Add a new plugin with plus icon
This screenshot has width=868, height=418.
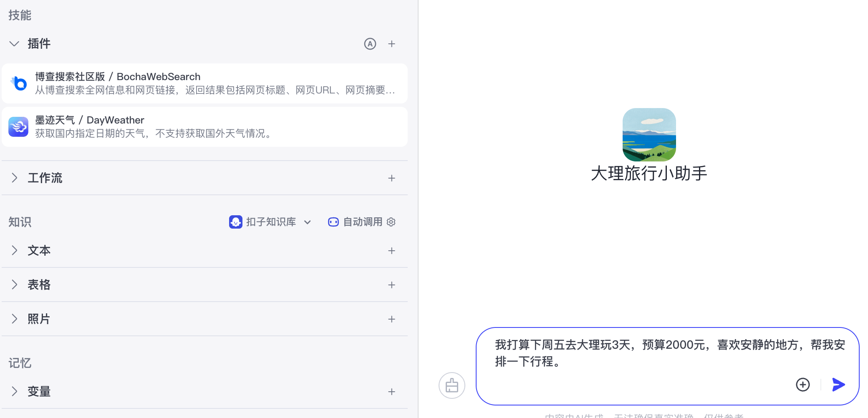point(391,44)
